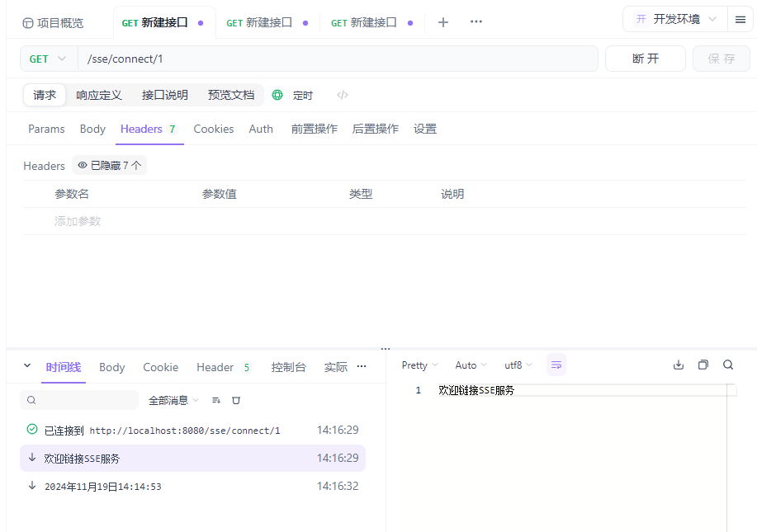The image size is (757, 532).
Task: Switch to the 请求 request tab
Action: click(45, 95)
